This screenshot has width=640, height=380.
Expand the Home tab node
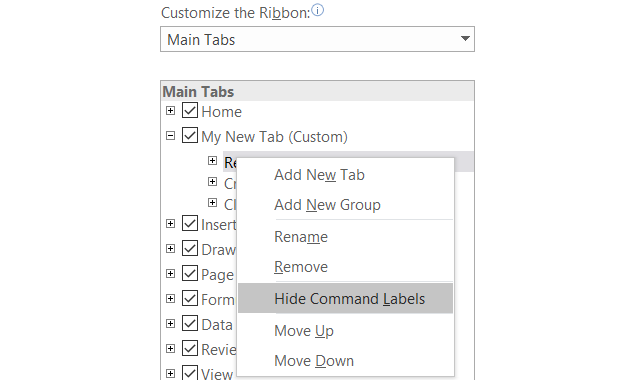click(171, 111)
